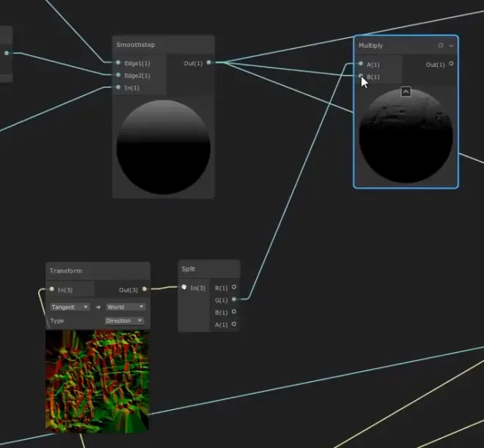This screenshot has width=484, height=448.
Task: Click Transform In(3) input port
Action: [52, 289]
